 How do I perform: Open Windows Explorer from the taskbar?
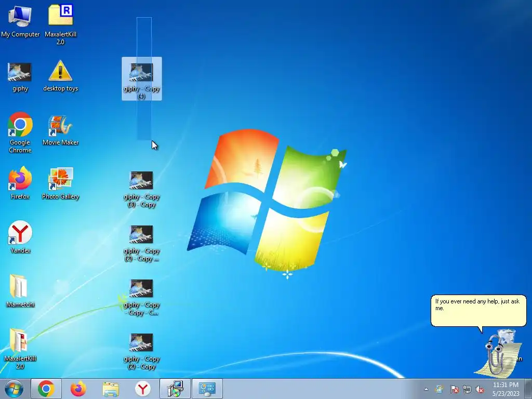[x=111, y=389]
